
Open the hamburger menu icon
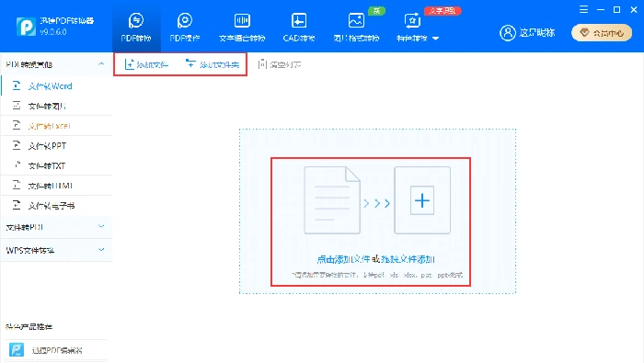click(583, 9)
